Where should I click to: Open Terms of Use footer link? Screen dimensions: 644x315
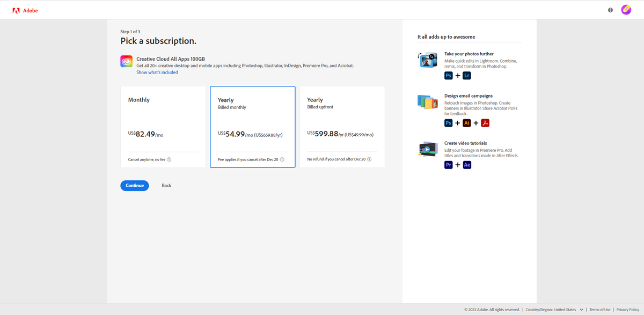coord(600,310)
